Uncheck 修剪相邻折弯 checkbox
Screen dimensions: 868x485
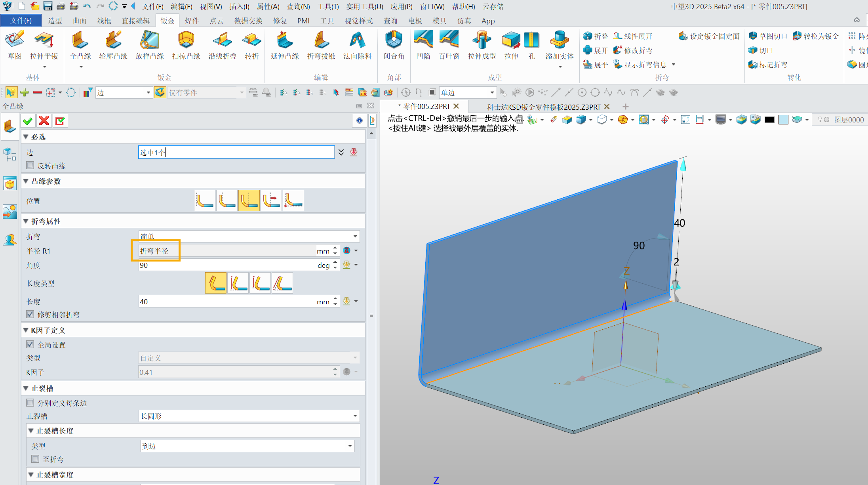click(30, 315)
